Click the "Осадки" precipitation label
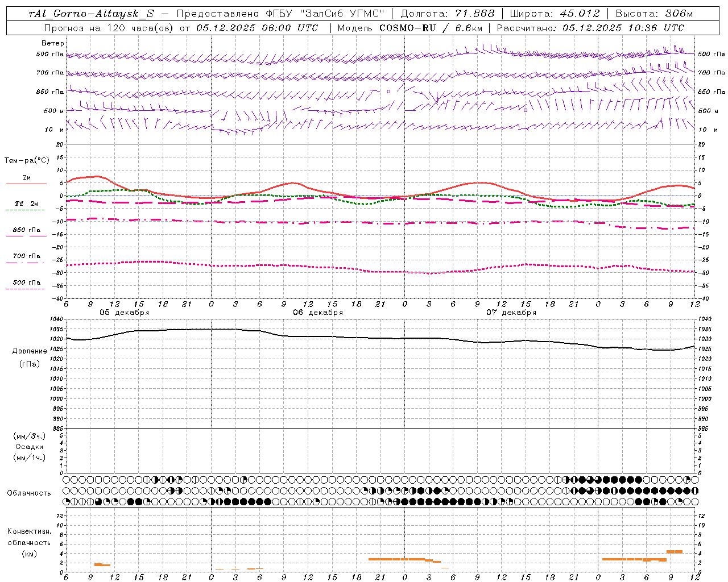This screenshot has height=582, width=728. click(x=29, y=447)
